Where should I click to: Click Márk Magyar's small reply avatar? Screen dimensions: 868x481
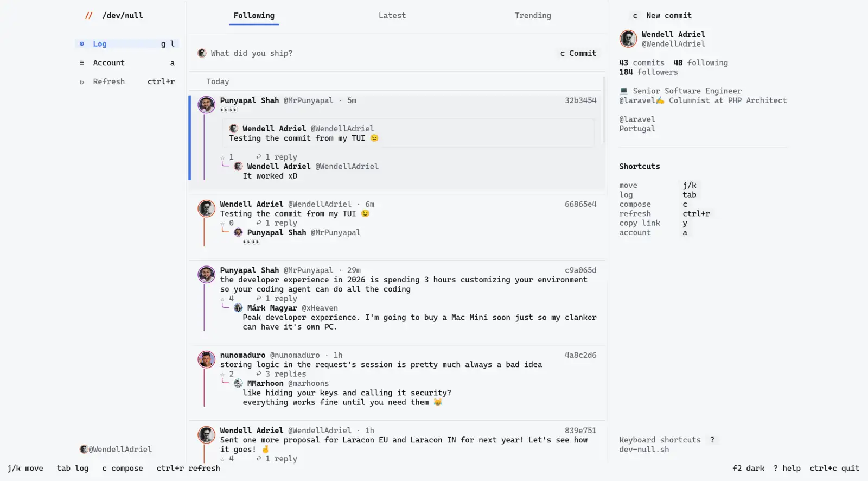[x=238, y=308]
